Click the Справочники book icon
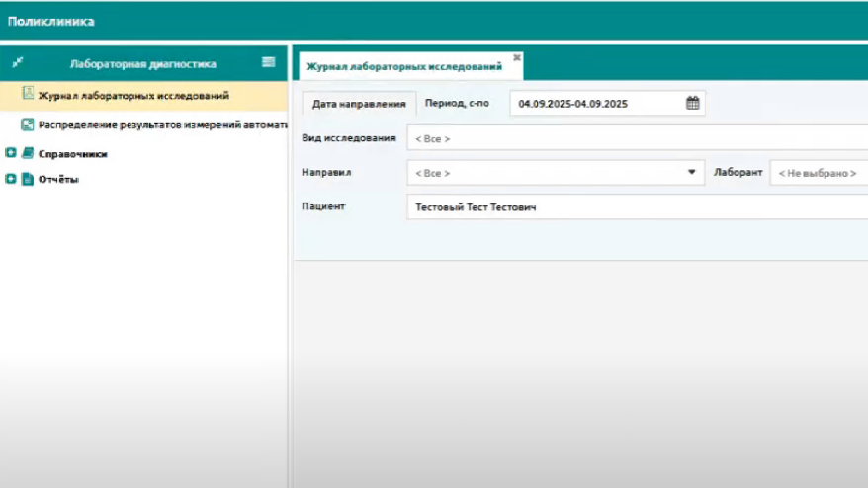Image resolution: width=868 pixels, height=488 pixels. (28, 154)
